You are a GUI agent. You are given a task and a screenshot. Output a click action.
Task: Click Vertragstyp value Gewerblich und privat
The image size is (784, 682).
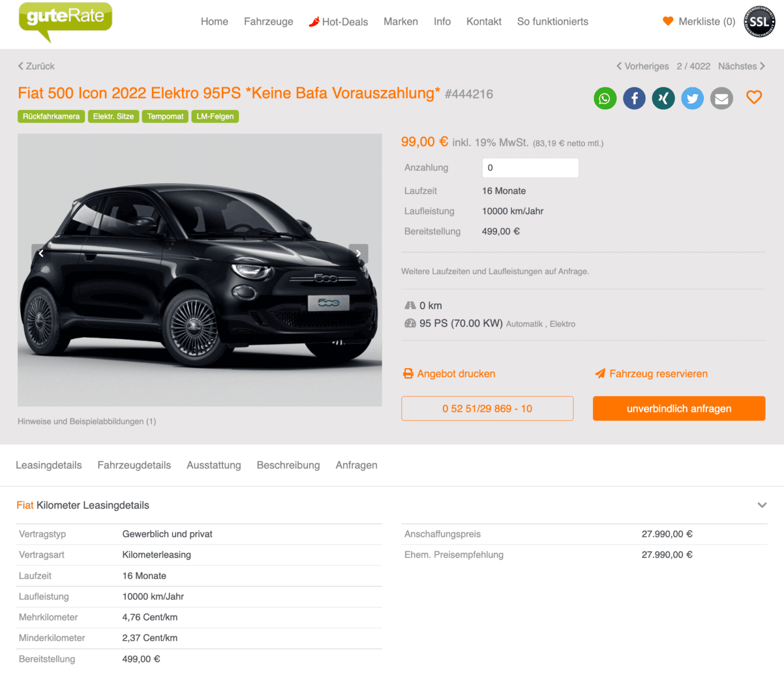[x=167, y=534]
